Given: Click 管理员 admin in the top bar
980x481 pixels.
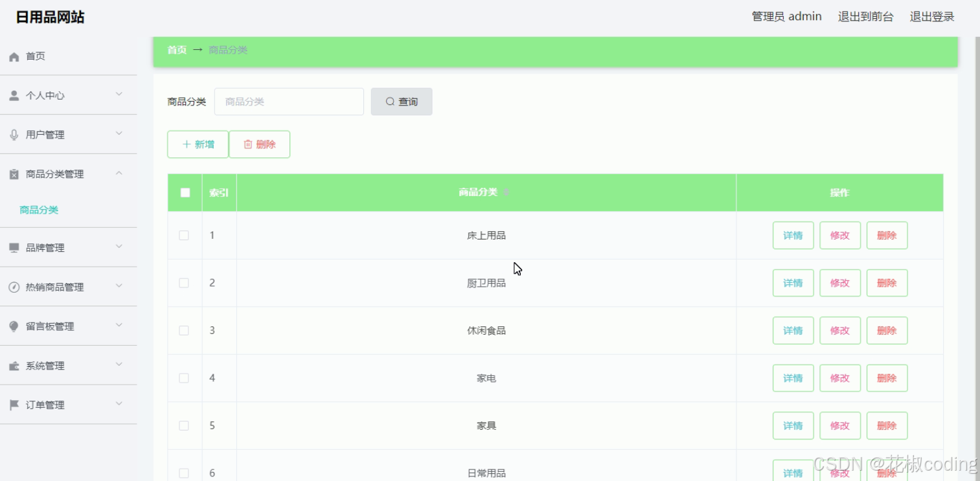Looking at the screenshot, I should coord(786,17).
